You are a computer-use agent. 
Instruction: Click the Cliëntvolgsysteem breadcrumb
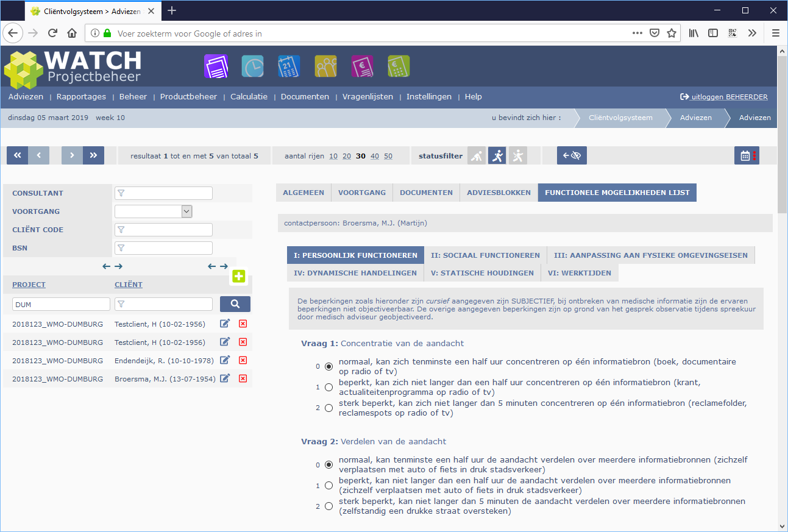coord(620,118)
